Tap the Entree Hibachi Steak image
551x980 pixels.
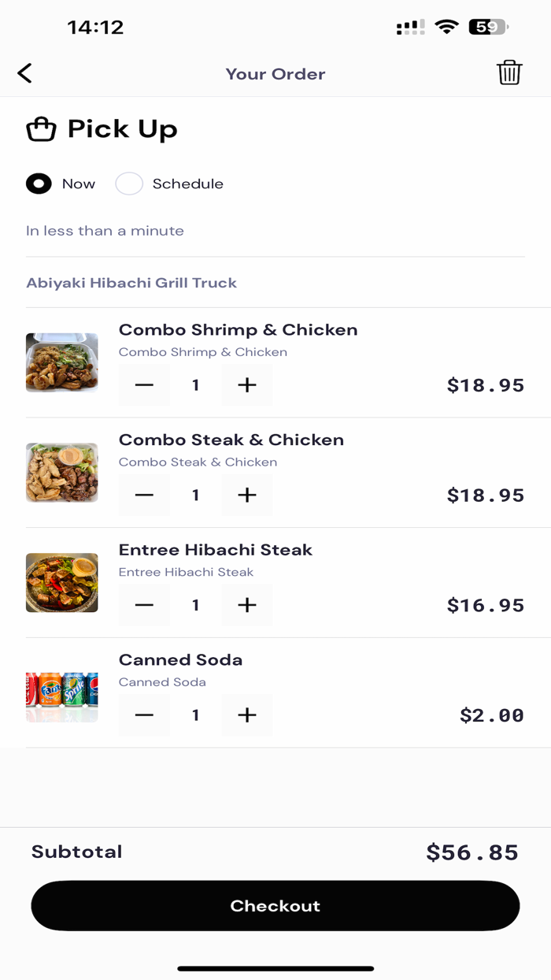point(61,583)
